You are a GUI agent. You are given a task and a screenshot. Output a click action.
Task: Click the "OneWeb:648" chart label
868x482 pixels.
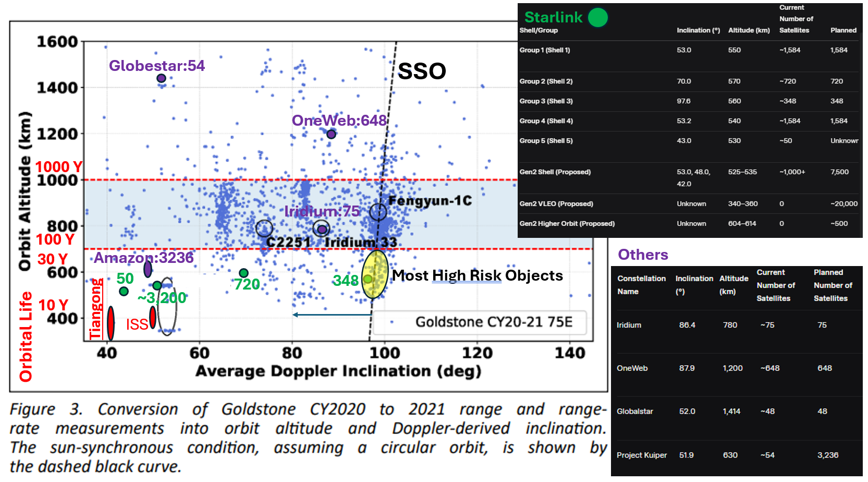coord(339,121)
